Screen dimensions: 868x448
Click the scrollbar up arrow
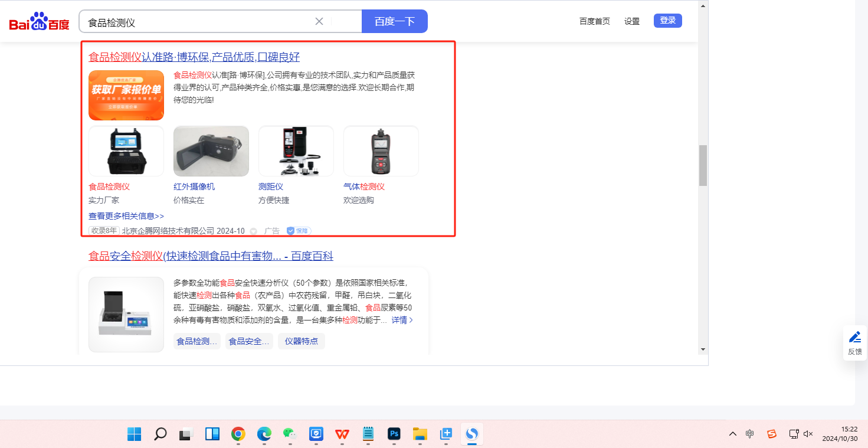[703, 5]
